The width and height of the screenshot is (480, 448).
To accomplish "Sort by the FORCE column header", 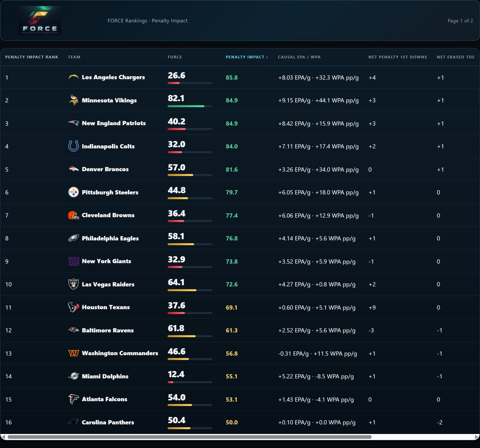I will [x=175, y=57].
